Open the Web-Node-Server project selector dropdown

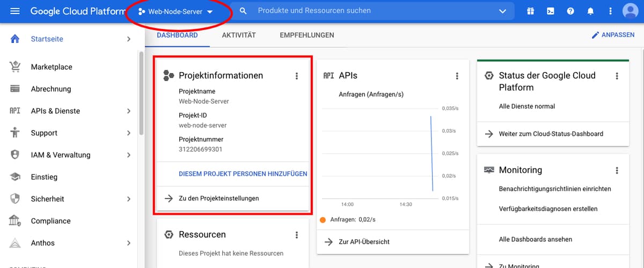pyautogui.click(x=175, y=12)
